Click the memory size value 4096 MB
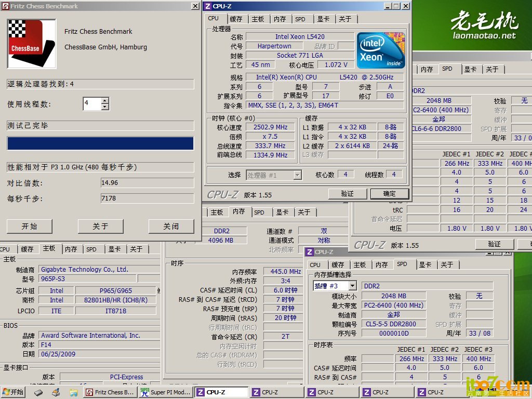Image resolution: width=532 pixels, height=399 pixels. coord(220,240)
